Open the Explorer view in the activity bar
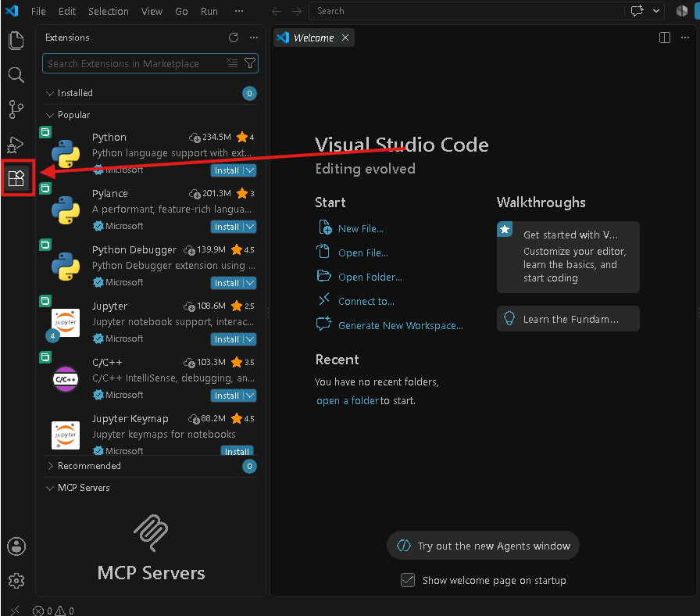The image size is (700, 616). (16, 40)
